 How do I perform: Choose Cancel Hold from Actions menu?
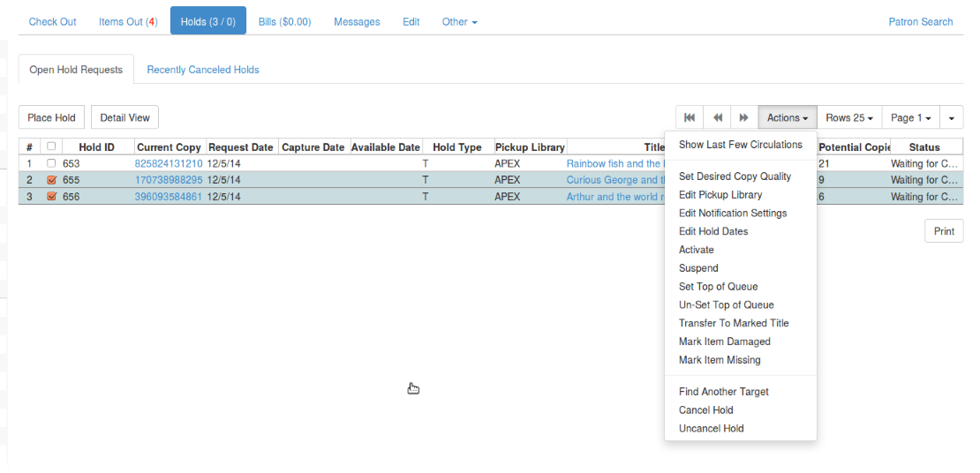point(705,410)
